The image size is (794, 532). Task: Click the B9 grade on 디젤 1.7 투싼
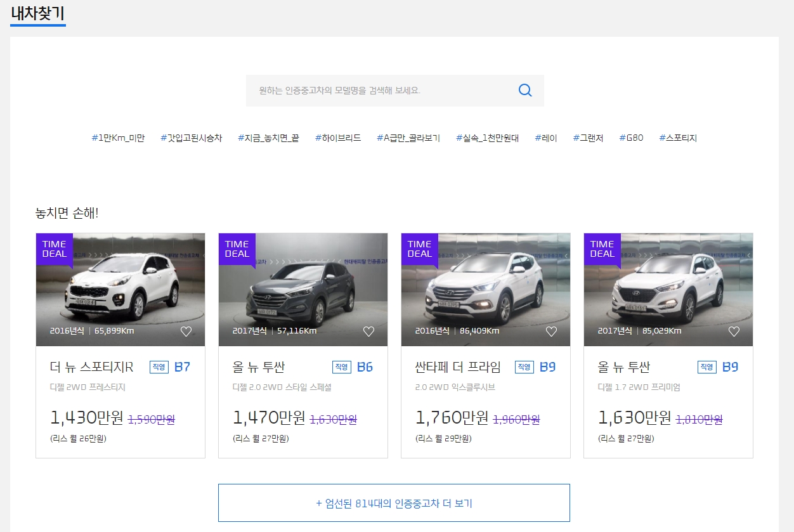[730, 367]
